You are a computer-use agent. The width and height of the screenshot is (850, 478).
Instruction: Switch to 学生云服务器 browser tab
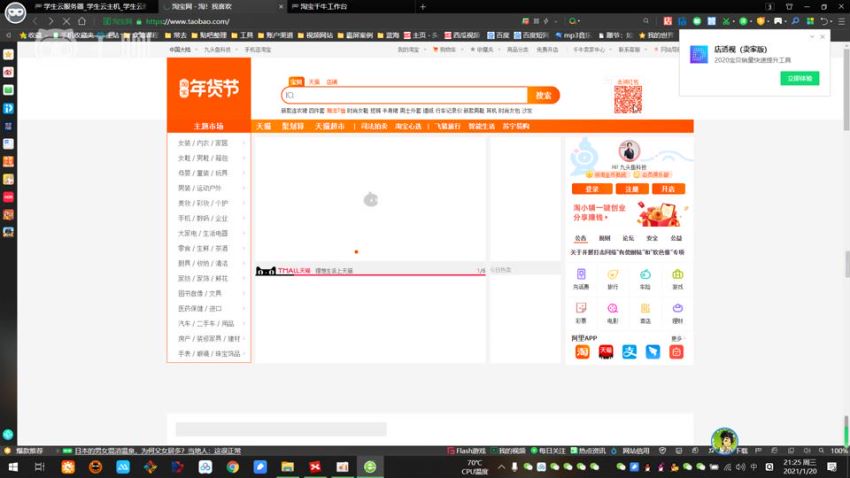point(91,7)
